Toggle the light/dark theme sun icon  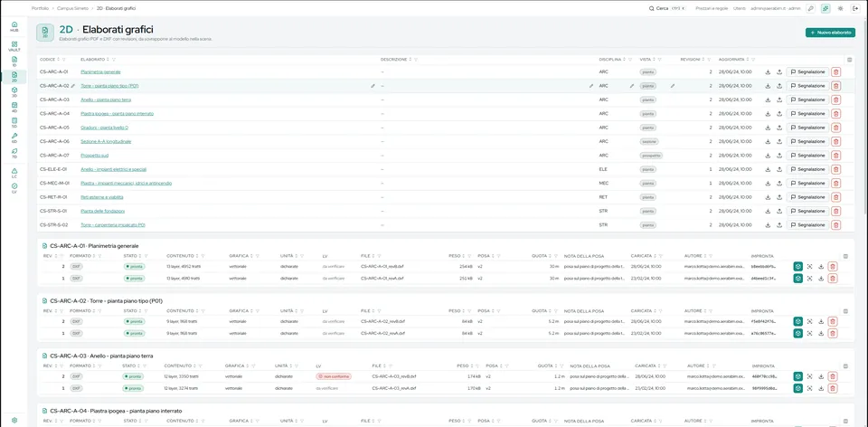pos(841,8)
